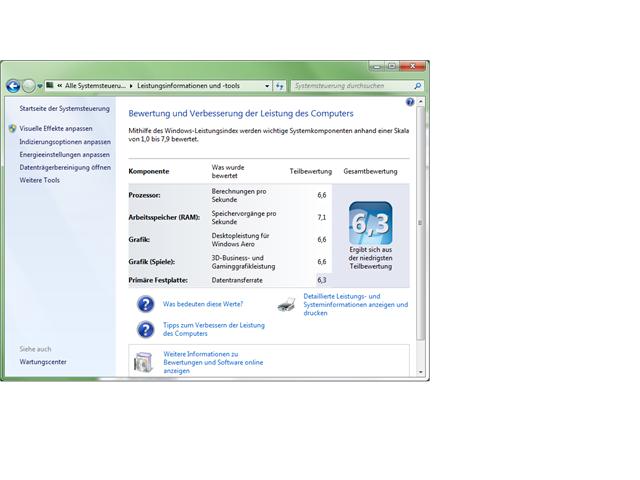Click the vertical scrollbar thumb

(420, 222)
